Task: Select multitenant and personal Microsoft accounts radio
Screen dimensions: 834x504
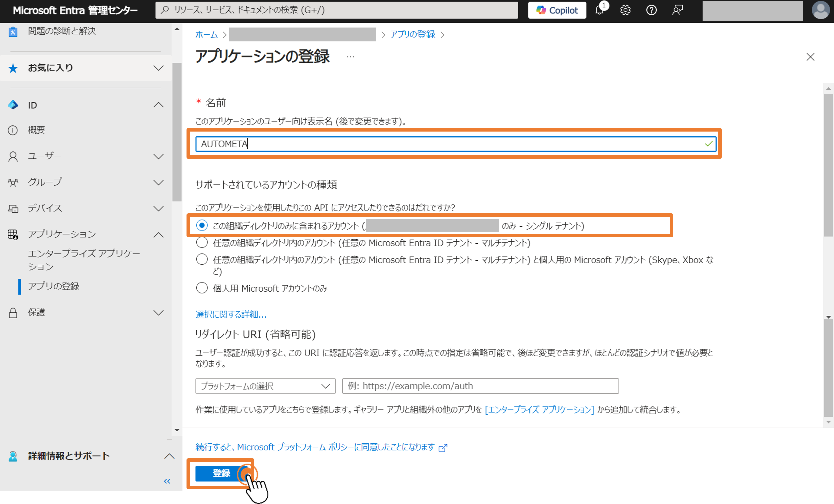Action: pos(202,259)
